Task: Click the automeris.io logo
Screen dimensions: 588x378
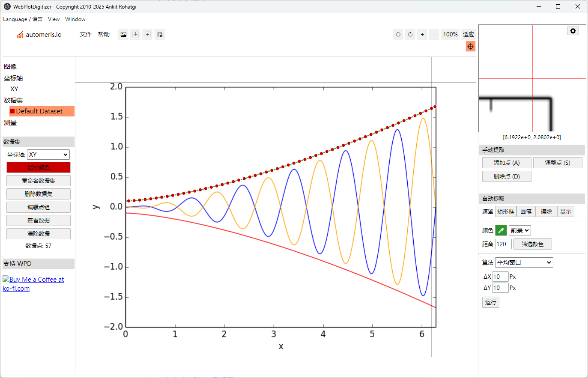Action: click(x=39, y=35)
